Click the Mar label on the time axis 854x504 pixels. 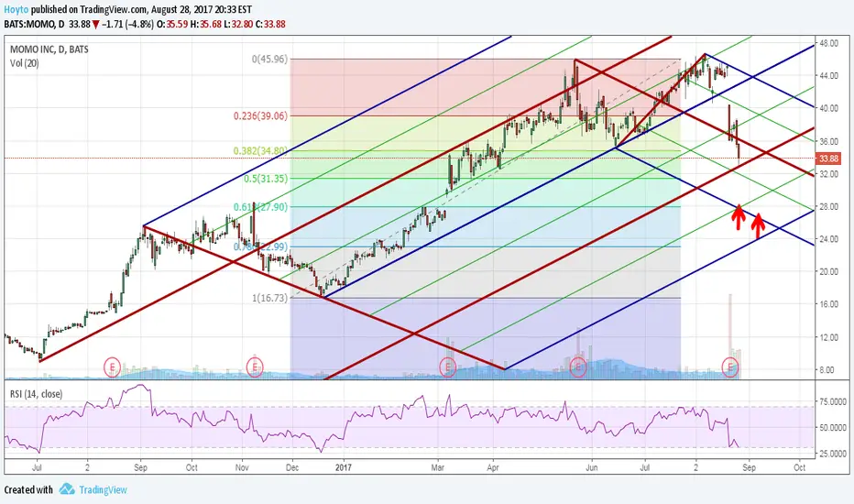pyautogui.click(x=437, y=467)
